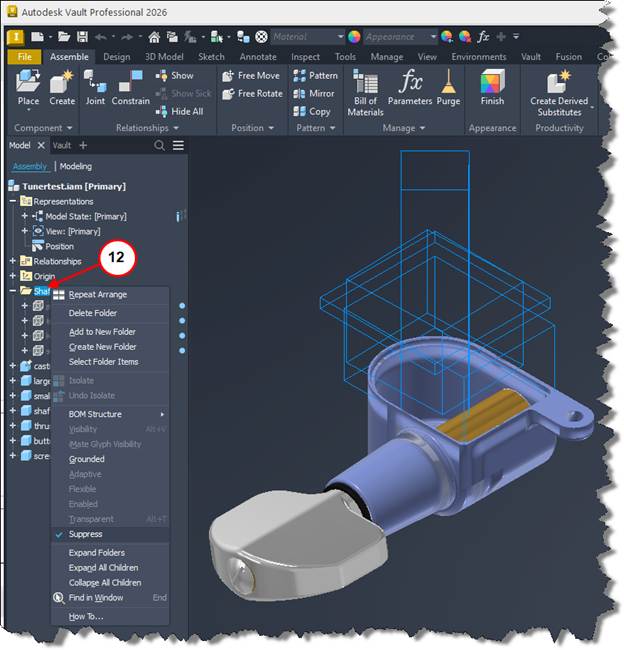Expand the Relationships browser node
Viewport: 624px width, 650px height.
tap(13, 261)
